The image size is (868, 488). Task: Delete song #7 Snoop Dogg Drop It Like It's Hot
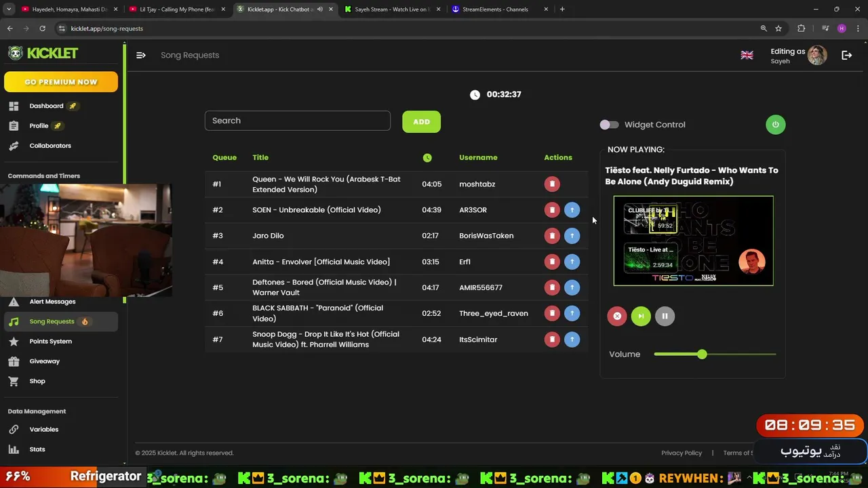point(552,340)
